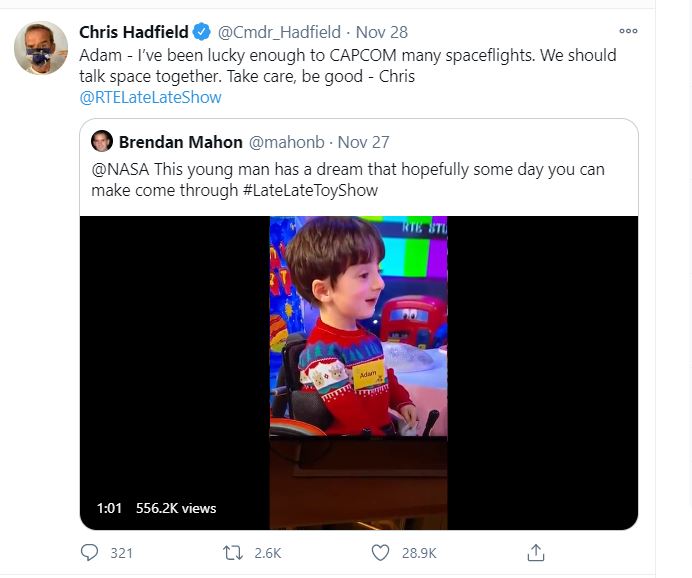Viewport: 692px width, 578px height.
Task: Click the blue verified badge
Action: click(201, 32)
